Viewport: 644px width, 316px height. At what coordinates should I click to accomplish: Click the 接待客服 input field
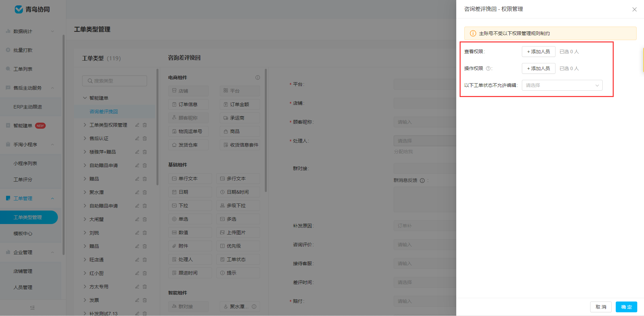coord(425,263)
